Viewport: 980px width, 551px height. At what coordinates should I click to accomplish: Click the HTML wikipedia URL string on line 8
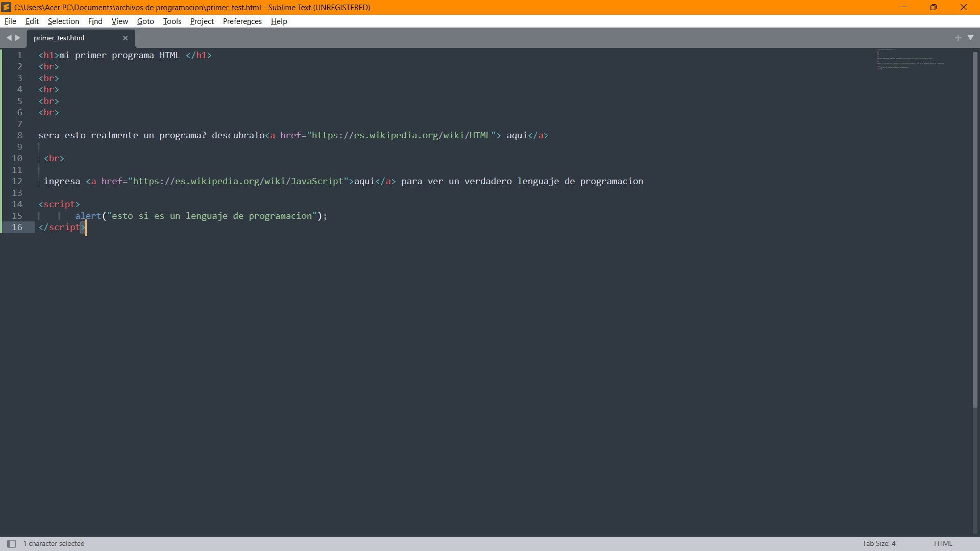point(401,136)
